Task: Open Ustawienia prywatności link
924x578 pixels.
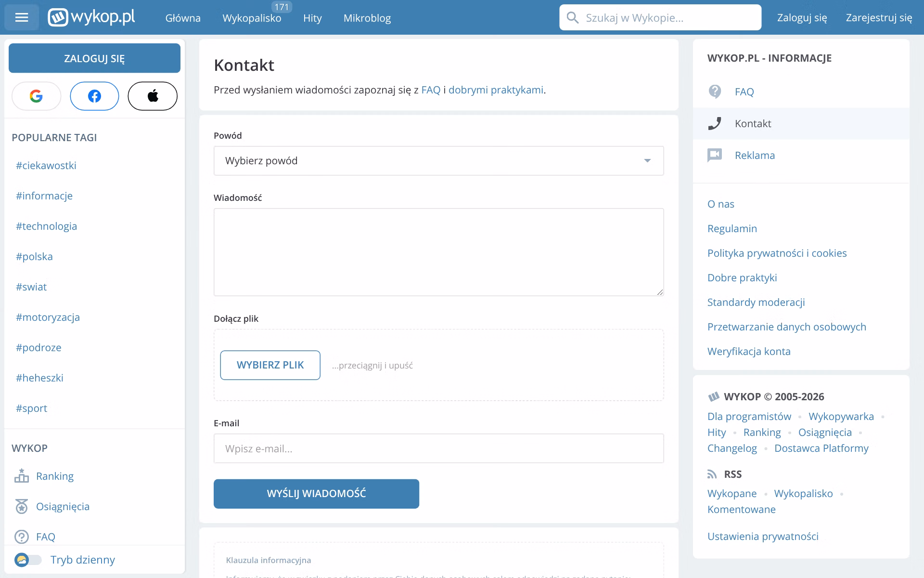Action: pyautogui.click(x=763, y=536)
